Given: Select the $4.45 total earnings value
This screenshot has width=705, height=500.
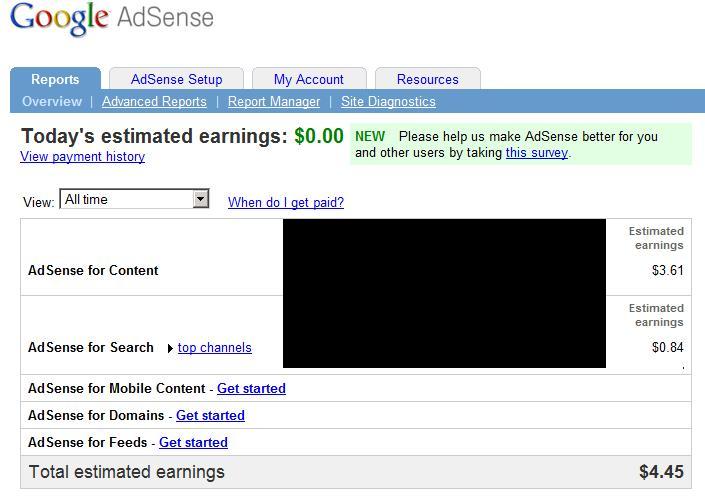Looking at the screenshot, I should pyautogui.click(x=661, y=472).
